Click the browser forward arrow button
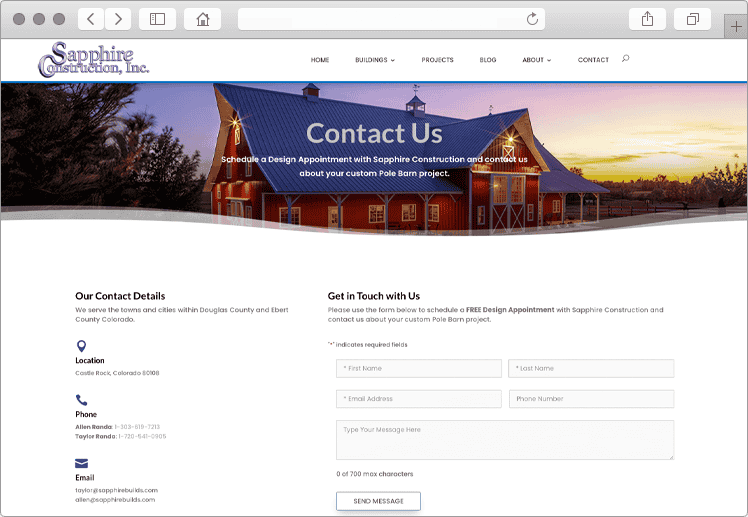This screenshot has height=517, width=748. [118, 19]
